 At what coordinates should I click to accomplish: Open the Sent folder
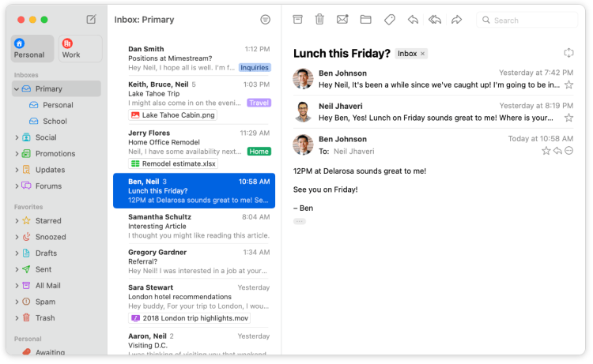pyautogui.click(x=57, y=269)
